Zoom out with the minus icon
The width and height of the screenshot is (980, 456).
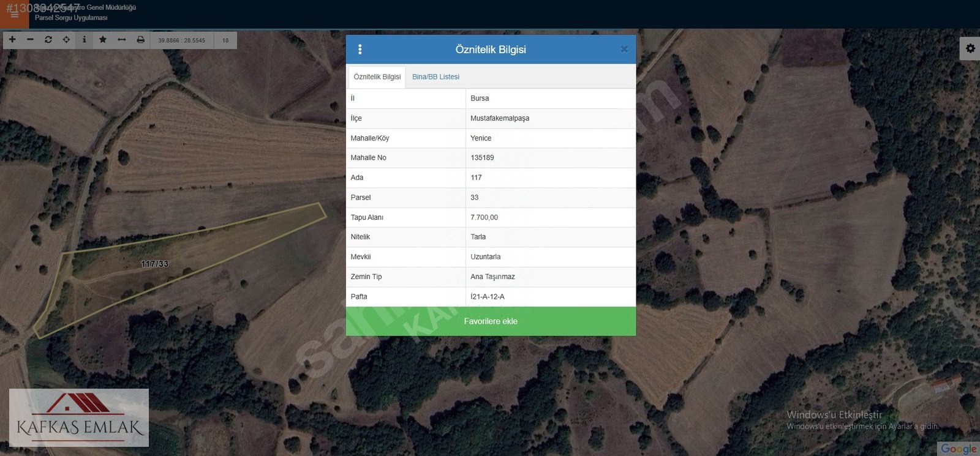(30, 40)
